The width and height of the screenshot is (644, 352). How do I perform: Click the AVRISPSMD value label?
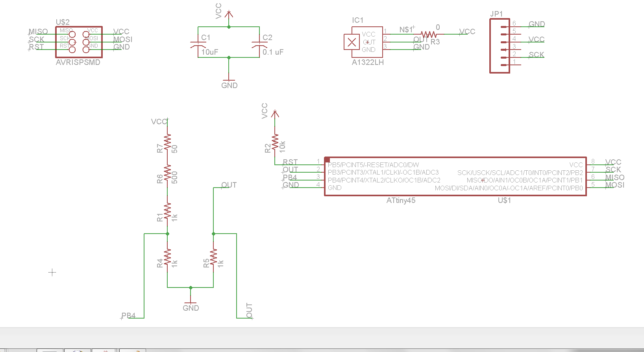pos(78,62)
